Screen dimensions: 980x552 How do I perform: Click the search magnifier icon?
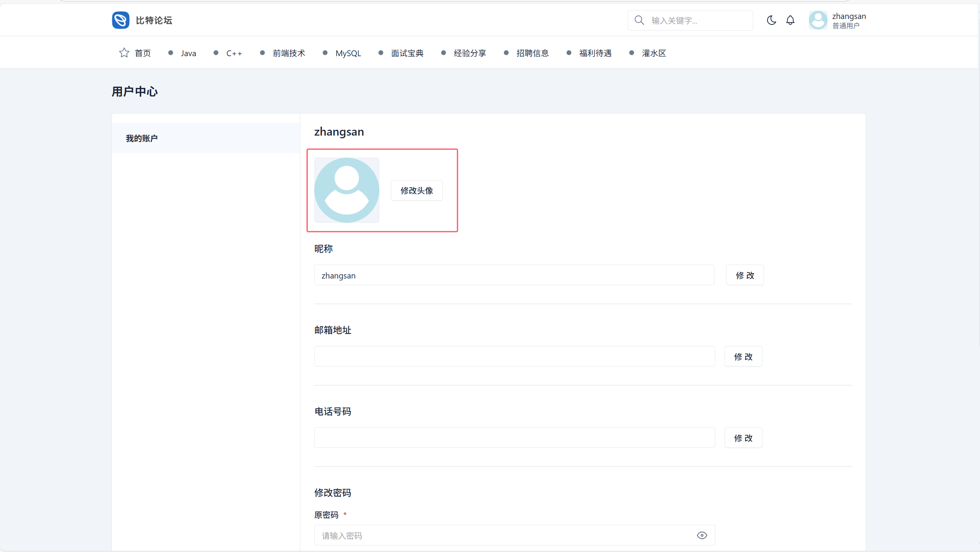point(639,20)
